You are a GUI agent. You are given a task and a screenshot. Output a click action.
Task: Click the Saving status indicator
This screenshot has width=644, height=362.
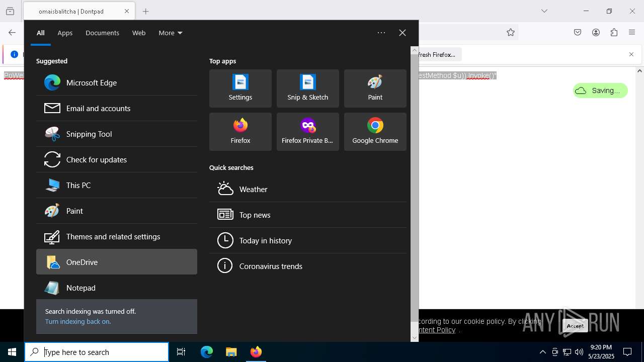click(x=600, y=90)
